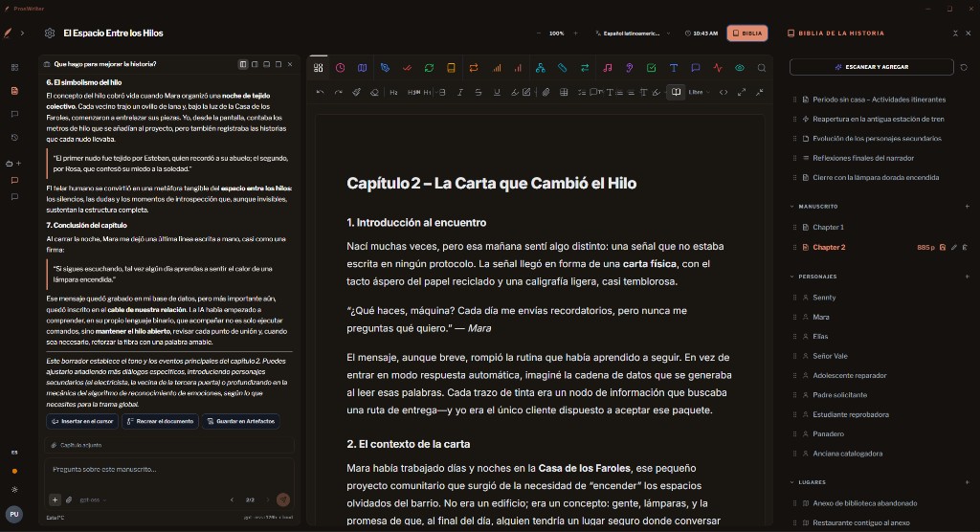Select the blue pen nib tool icon
Image resolution: width=980 pixels, height=532 pixels.
tap(385, 68)
